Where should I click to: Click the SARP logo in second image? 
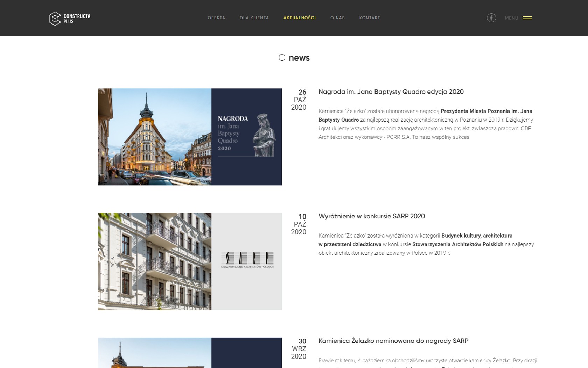click(x=247, y=260)
